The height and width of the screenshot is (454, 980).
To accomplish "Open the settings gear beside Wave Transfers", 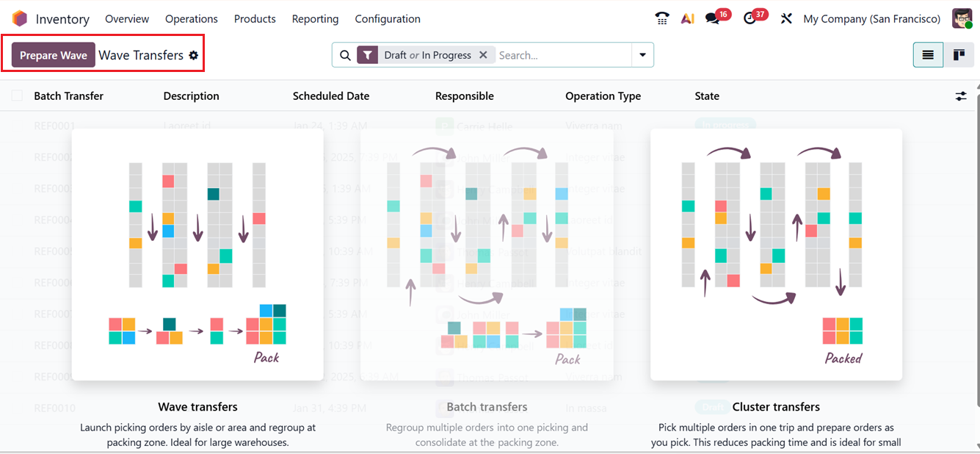I will (x=193, y=55).
